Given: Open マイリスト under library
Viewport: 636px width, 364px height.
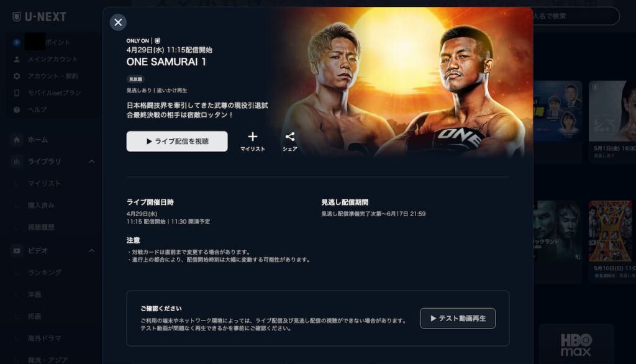Looking at the screenshot, I should coord(44,183).
